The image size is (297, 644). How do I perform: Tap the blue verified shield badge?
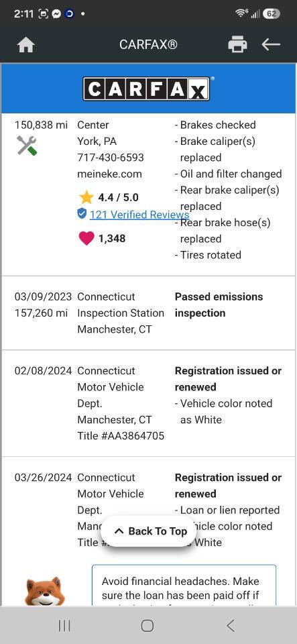pyautogui.click(x=82, y=213)
